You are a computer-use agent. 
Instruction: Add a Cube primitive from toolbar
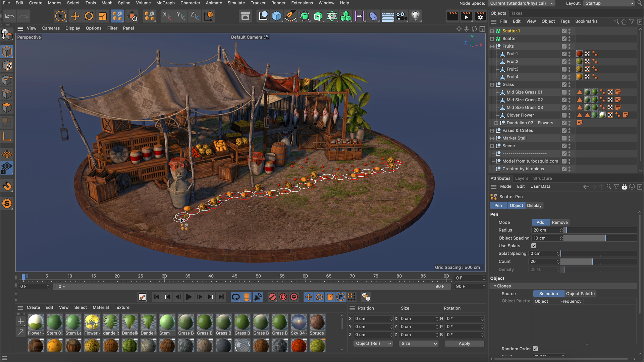click(x=276, y=16)
